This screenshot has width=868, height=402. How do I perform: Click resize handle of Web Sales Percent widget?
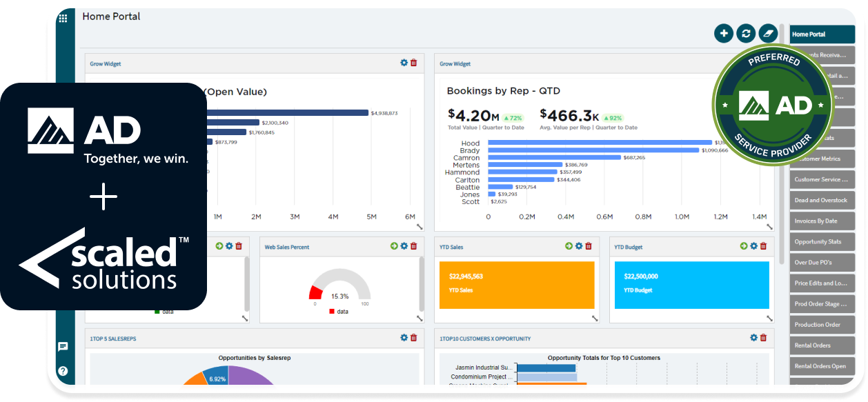tap(420, 318)
